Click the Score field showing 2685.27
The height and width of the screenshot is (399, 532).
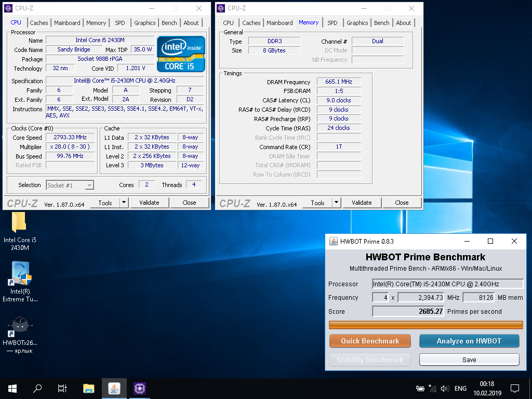point(408,312)
